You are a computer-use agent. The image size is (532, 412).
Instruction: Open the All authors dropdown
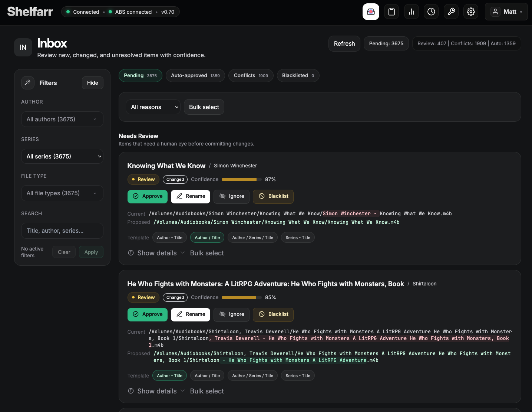62,119
